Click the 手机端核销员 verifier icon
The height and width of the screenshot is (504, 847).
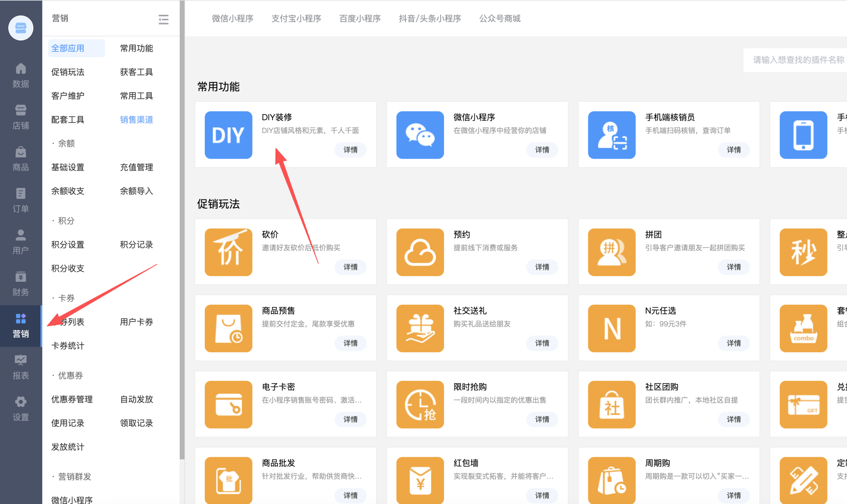point(611,135)
